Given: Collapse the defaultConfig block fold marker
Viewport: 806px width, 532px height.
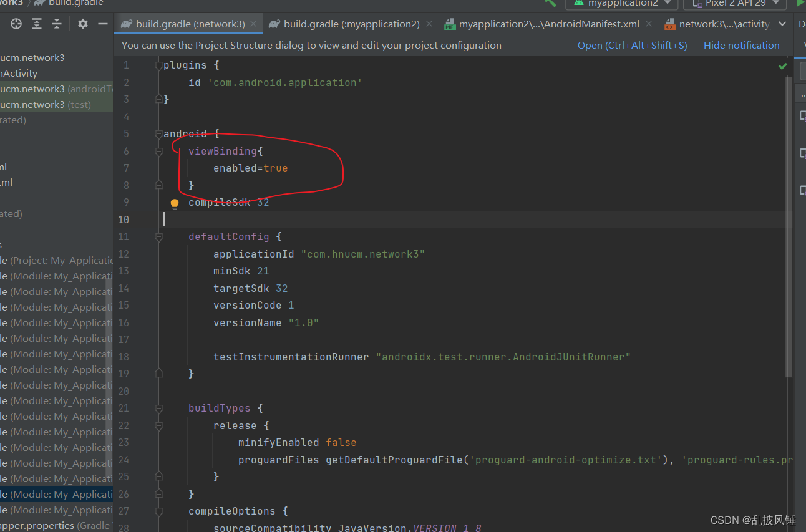Looking at the screenshot, I should [x=158, y=237].
